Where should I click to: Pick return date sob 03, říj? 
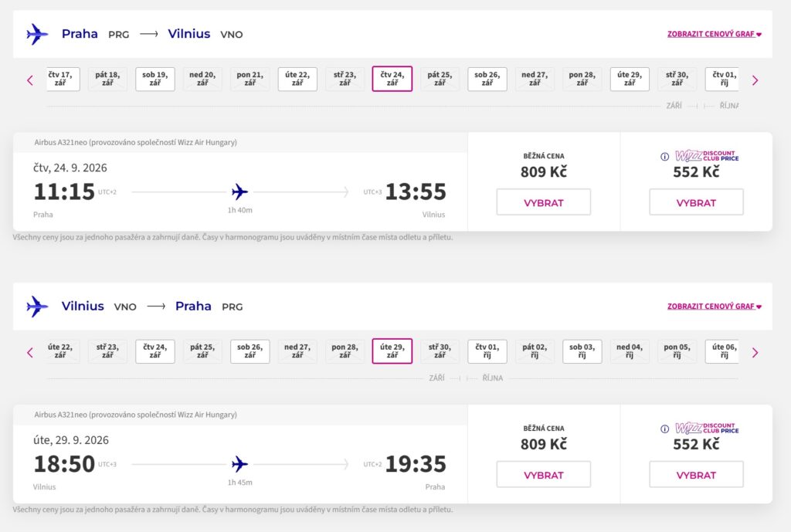pos(582,351)
